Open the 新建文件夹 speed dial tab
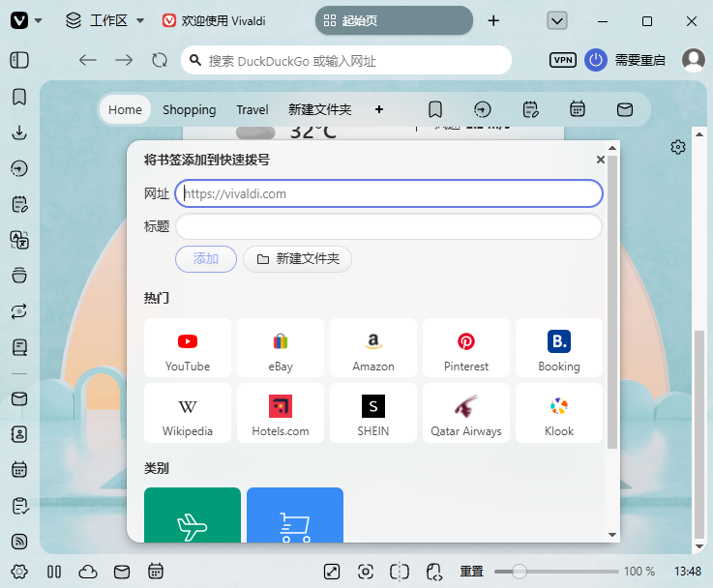The image size is (713, 588). [x=319, y=109]
